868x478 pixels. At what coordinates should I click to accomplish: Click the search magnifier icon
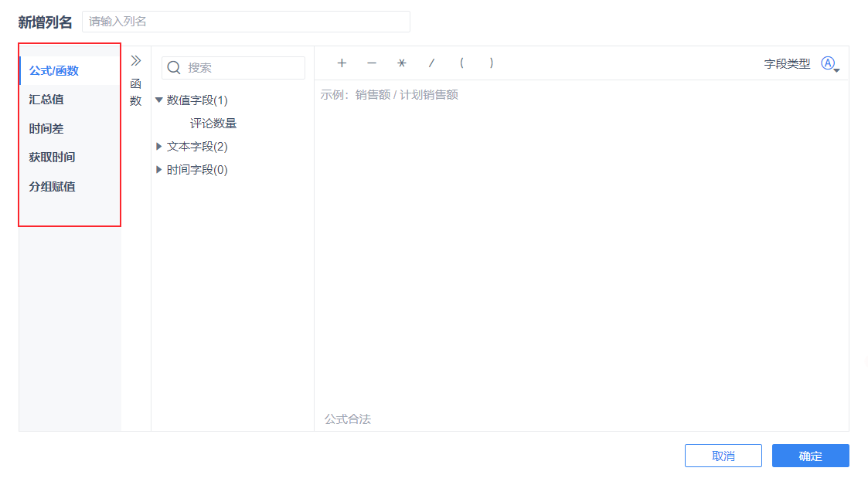[174, 67]
